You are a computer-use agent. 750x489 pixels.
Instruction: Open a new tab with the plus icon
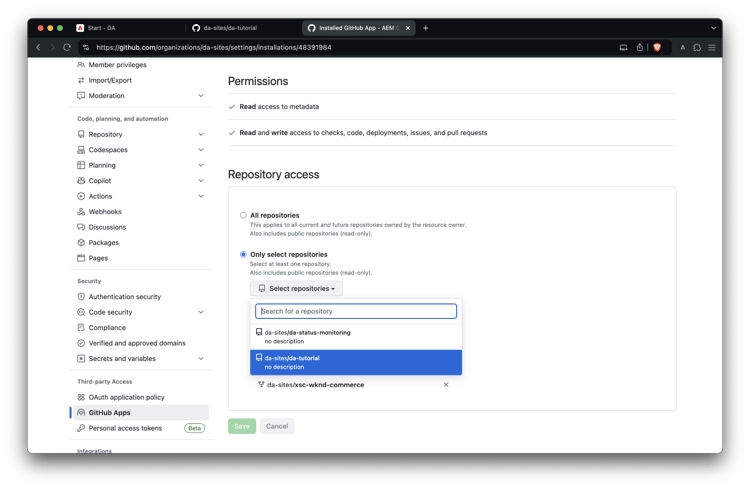coord(425,28)
